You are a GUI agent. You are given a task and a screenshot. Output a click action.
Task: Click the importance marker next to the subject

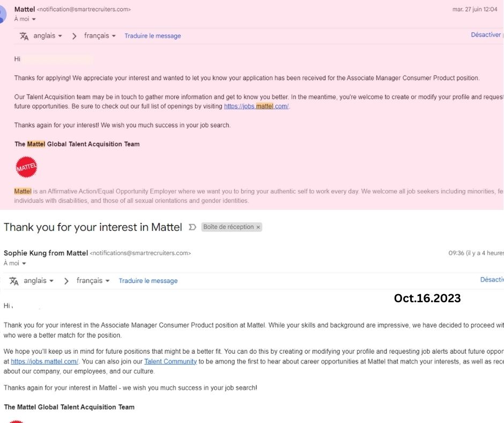(x=192, y=227)
